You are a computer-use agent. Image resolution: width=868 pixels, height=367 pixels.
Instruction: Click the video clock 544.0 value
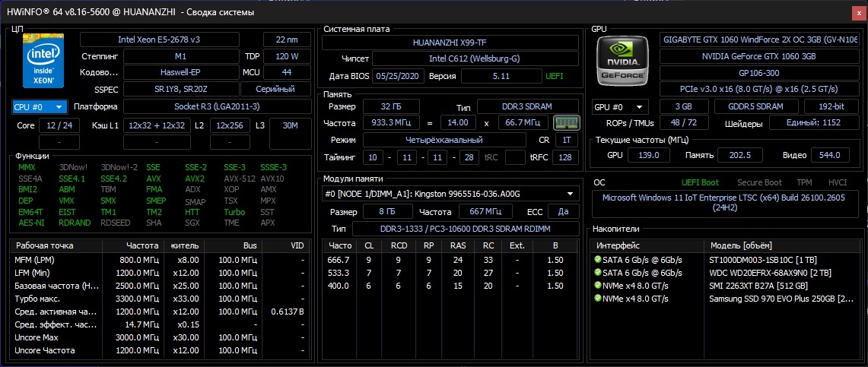pyautogui.click(x=831, y=155)
